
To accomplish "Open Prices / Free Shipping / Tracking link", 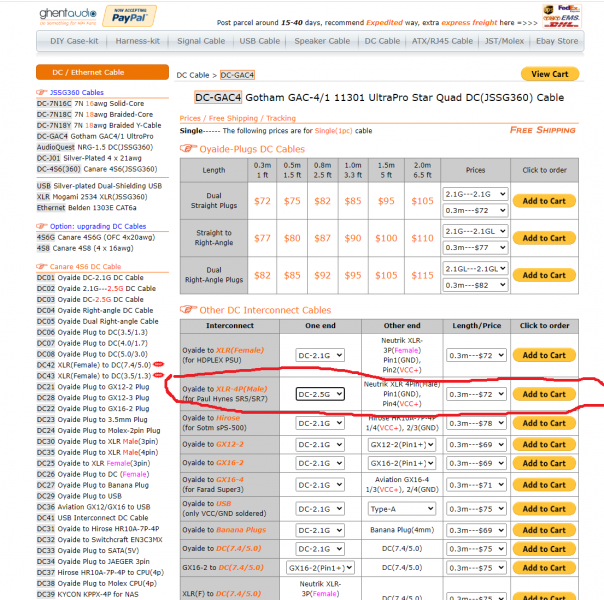I will point(238,118).
